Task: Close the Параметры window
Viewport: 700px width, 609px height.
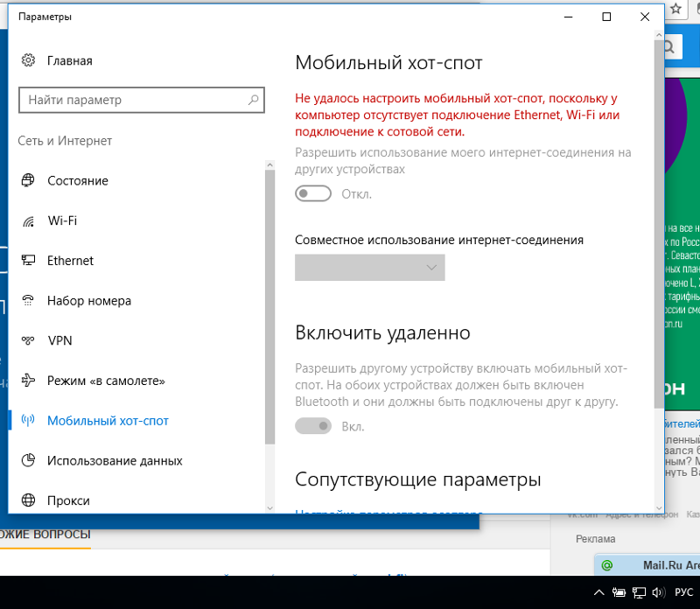Action: click(645, 17)
